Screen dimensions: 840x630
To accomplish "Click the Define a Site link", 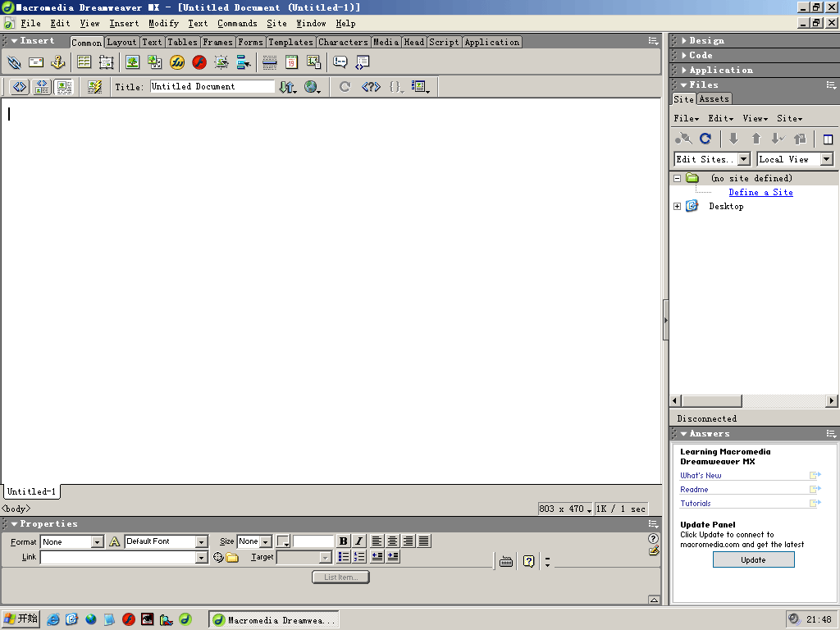I will coord(760,193).
